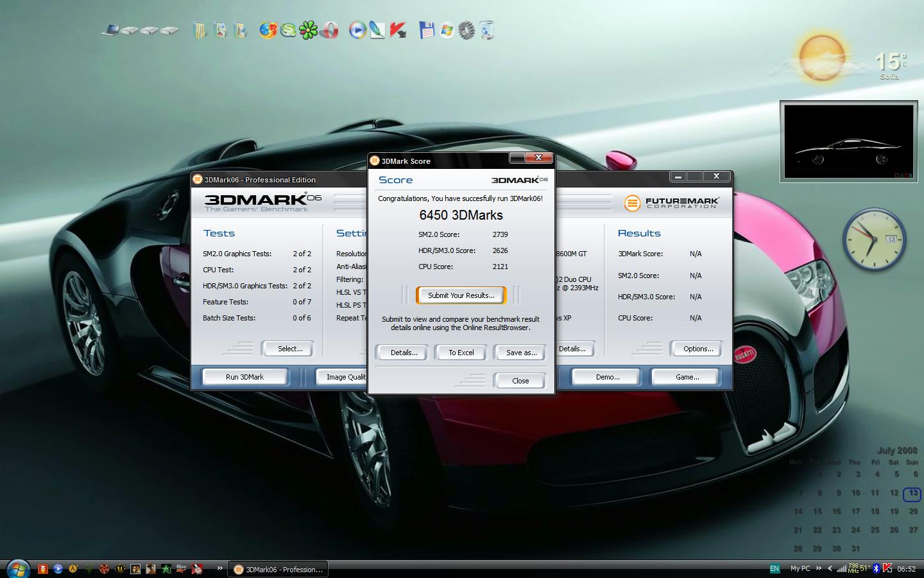This screenshot has width=924, height=578.
Task: Click the 3DMark Score N/A result row
Action: coord(660,254)
